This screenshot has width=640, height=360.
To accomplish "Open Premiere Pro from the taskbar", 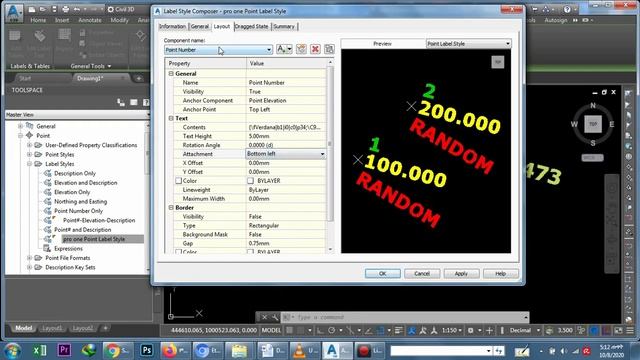I will pyautogui.click(x=64, y=350).
